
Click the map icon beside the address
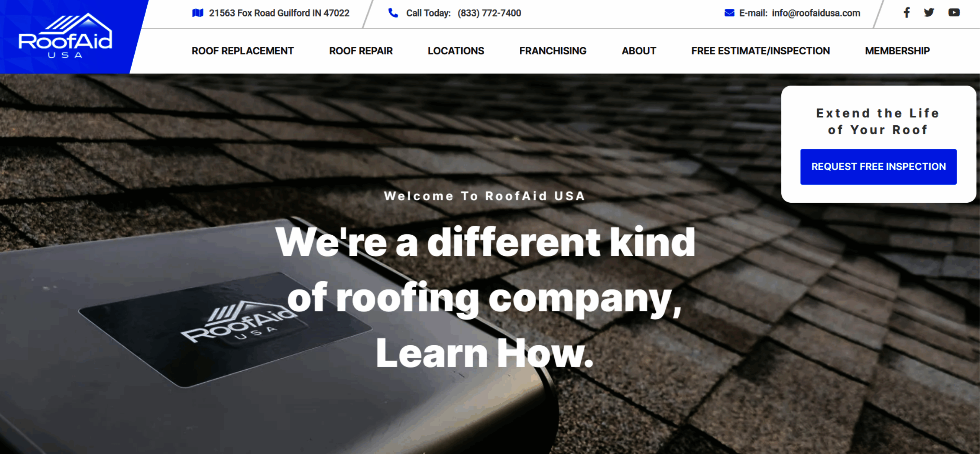tap(198, 13)
